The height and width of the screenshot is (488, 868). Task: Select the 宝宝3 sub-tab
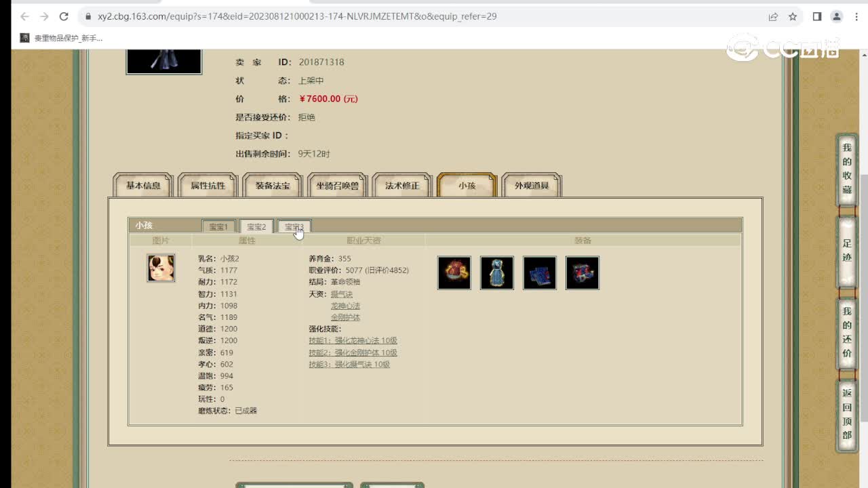point(294,226)
